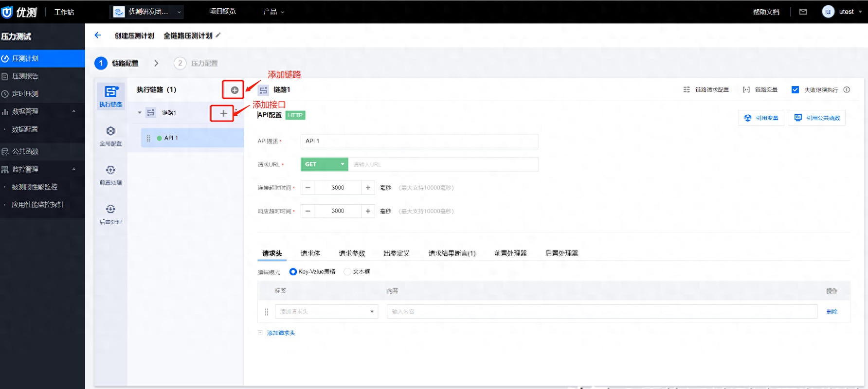Switch to 请求体 tab
868x389 pixels.
pyautogui.click(x=310, y=253)
